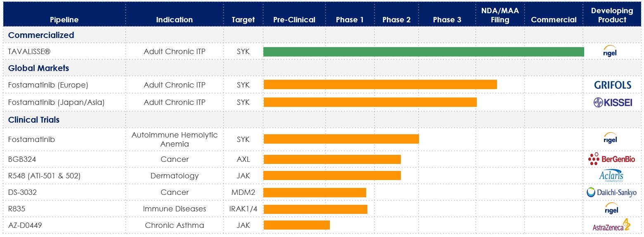Click the Aclaris Therapeutics logo
Screen dimensions: 644x237
[611, 176]
